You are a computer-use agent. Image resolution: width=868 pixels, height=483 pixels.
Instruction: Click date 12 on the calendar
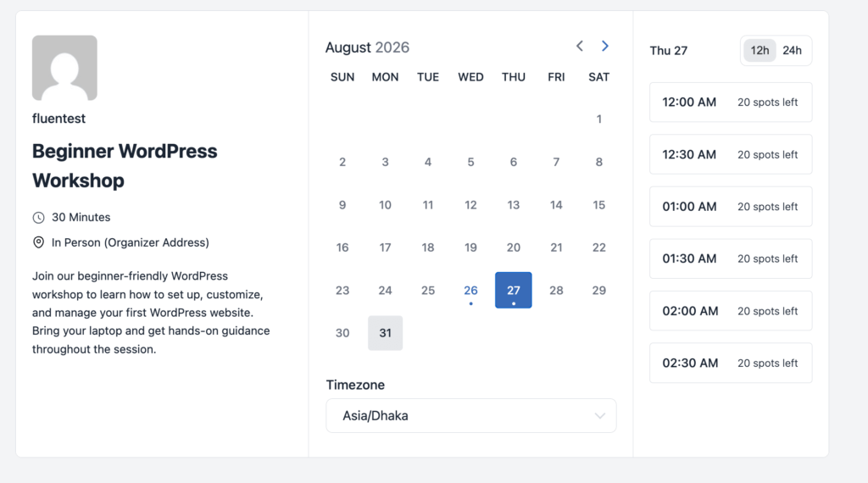tap(470, 205)
